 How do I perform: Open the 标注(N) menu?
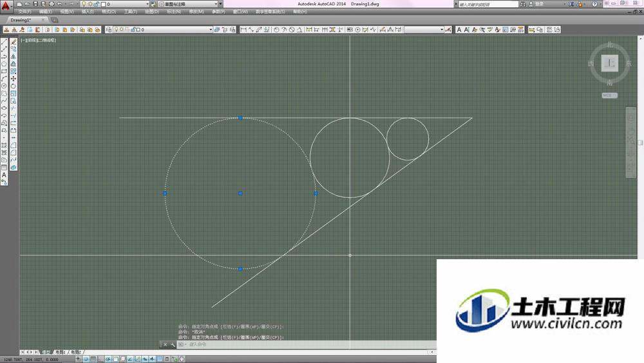coord(174,12)
